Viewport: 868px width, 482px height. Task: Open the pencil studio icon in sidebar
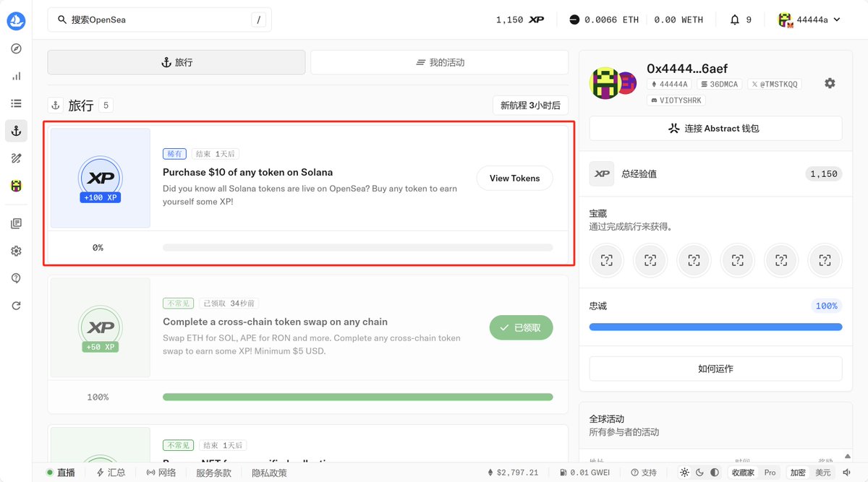point(16,158)
